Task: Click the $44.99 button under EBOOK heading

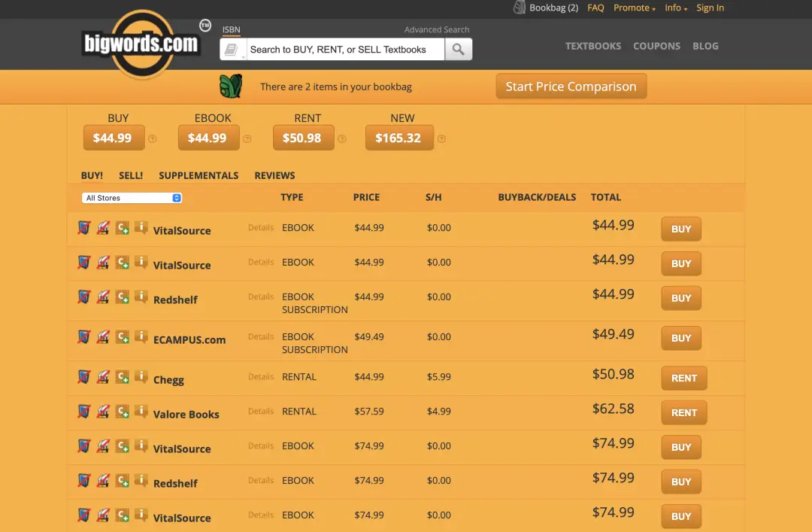Action: [x=209, y=138]
